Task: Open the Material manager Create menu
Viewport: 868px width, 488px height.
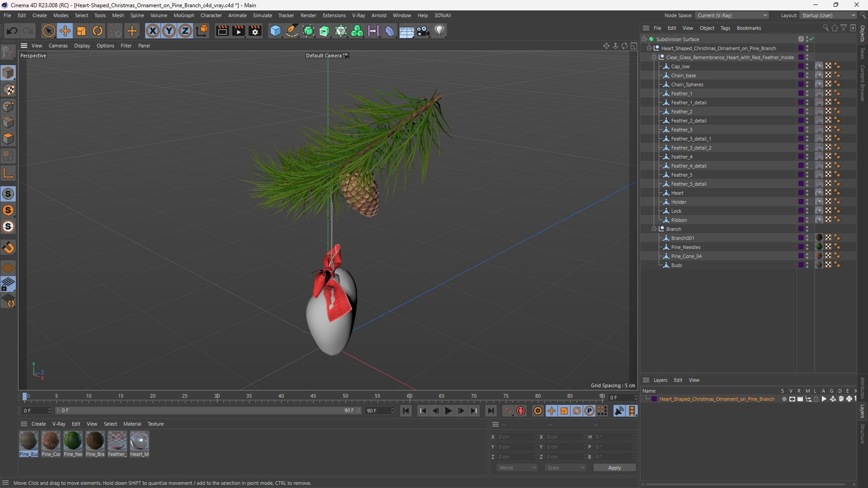Action: click(38, 424)
